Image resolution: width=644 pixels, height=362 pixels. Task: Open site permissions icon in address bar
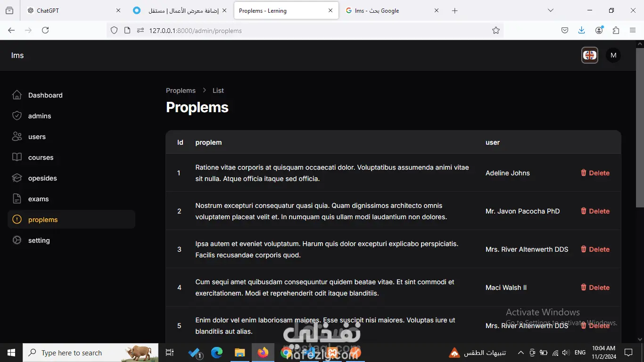pos(140,30)
